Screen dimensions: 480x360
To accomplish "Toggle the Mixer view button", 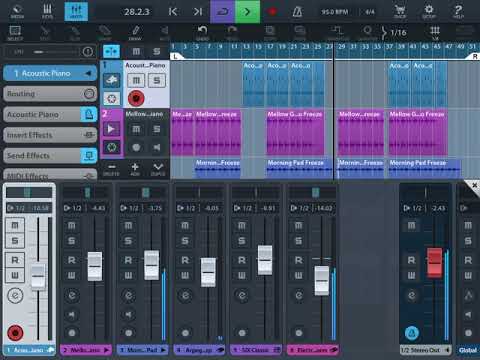I will pyautogui.click(x=76, y=11).
